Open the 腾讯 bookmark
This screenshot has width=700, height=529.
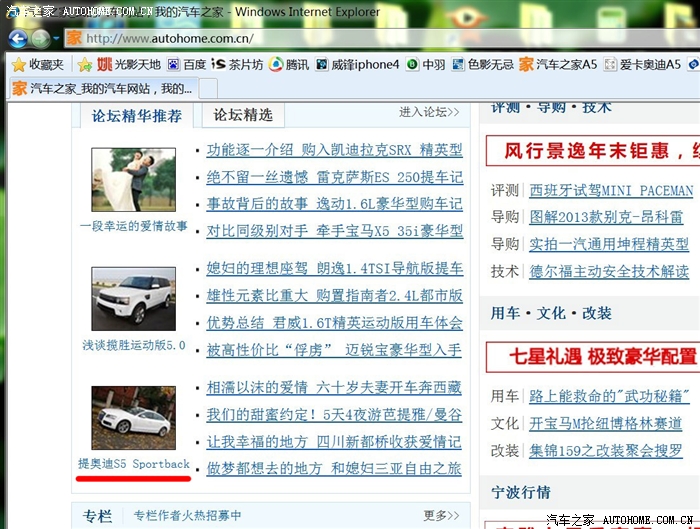[x=289, y=65]
